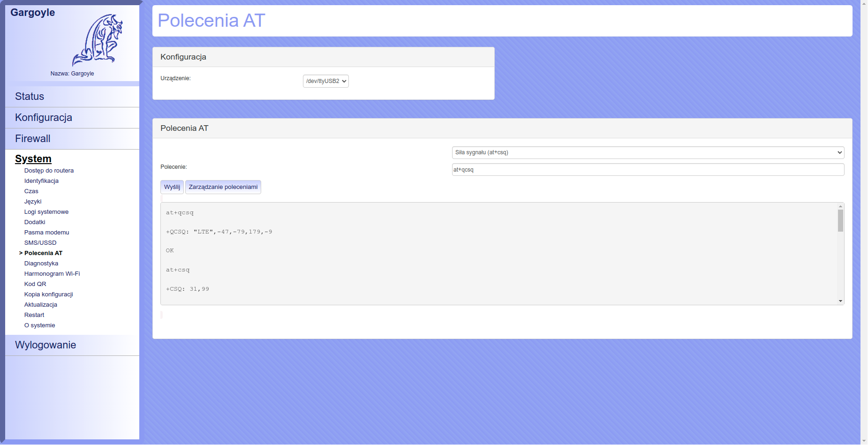
Task: Click the Gargoyle logo image
Action: [97, 40]
